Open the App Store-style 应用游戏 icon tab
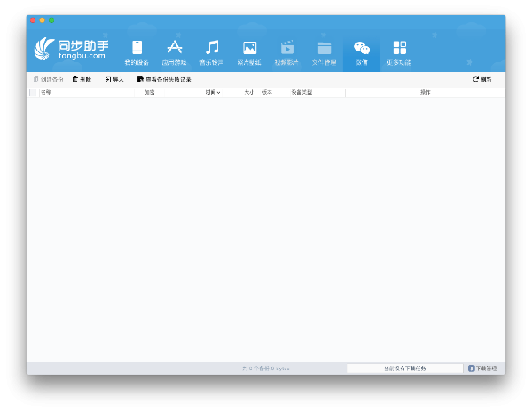Viewport: 532px width, 412px height. (x=175, y=52)
